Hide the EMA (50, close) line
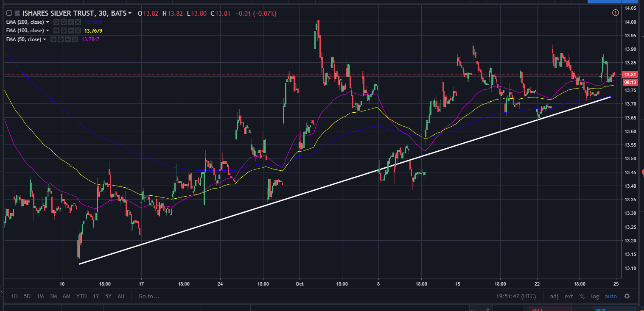 point(54,39)
